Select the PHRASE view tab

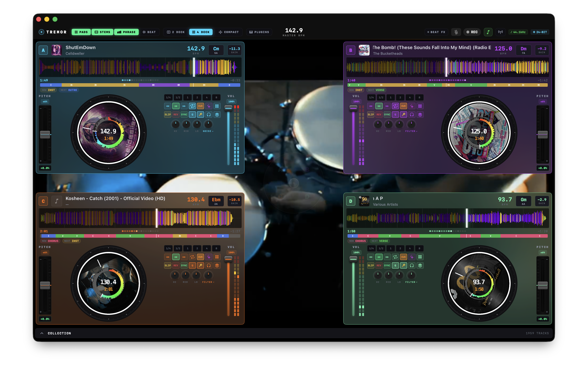pyautogui.click(x=126, y=32)
